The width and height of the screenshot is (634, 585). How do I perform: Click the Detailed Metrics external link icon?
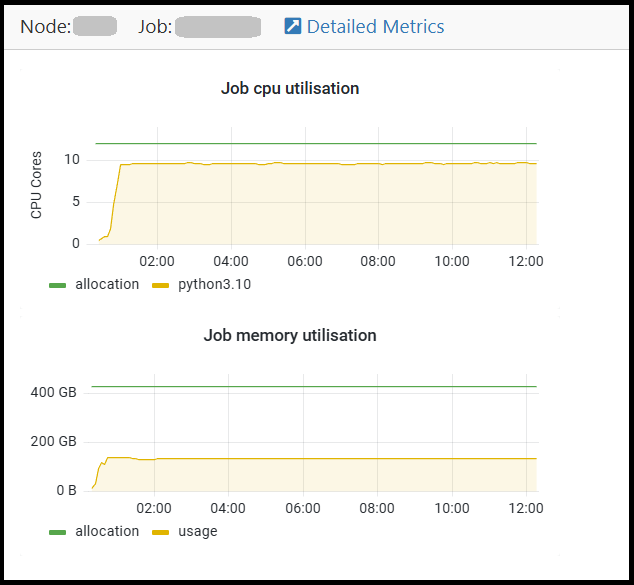pyautogui.click(x=292, y=27)
